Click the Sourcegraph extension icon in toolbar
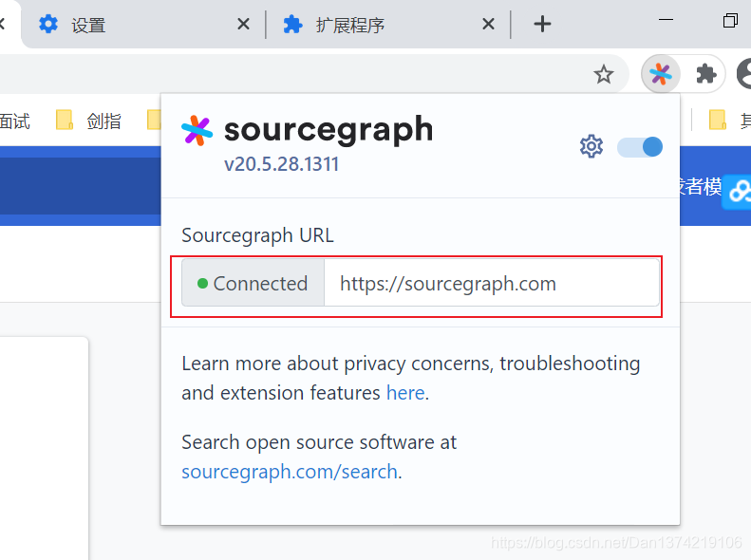Viewport: 751px width, 560px height. coord(661,74)
